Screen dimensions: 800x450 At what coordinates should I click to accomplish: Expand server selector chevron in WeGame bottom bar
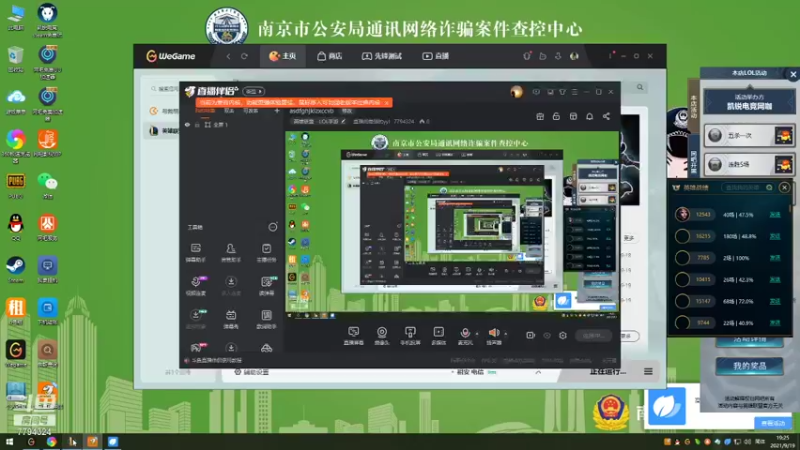(538, 372)
